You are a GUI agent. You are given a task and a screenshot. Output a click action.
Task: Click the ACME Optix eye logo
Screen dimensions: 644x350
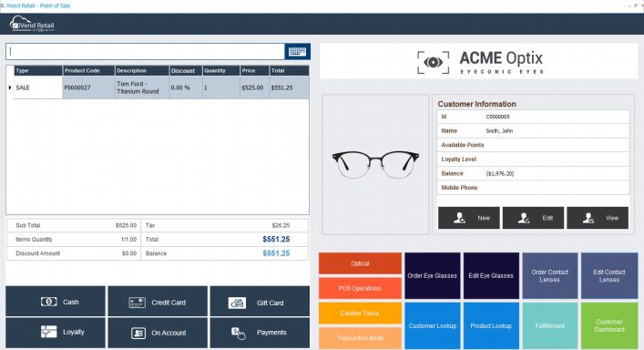pyautogui.click(x=434, y=63)
